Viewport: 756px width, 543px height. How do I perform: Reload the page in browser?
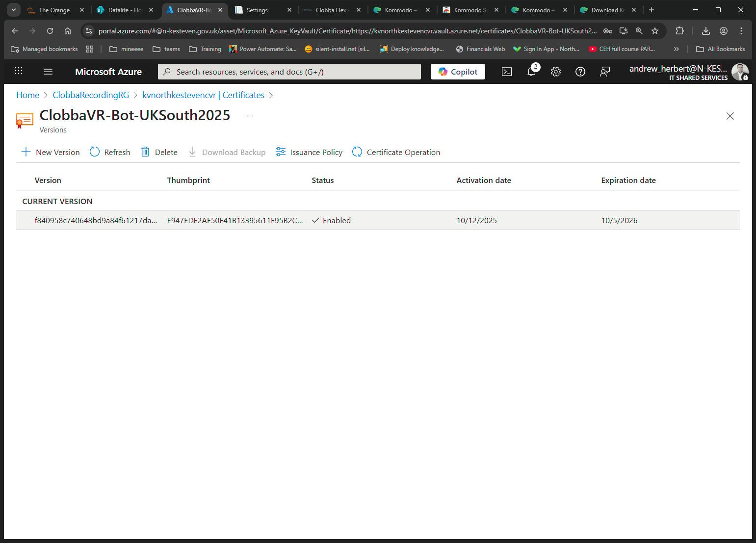pos(50,31)
